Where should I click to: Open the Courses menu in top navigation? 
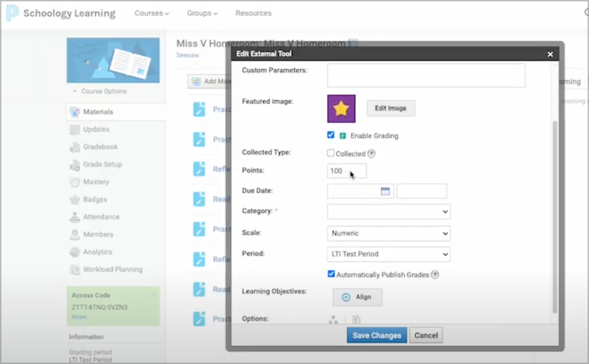click(151, 13)
